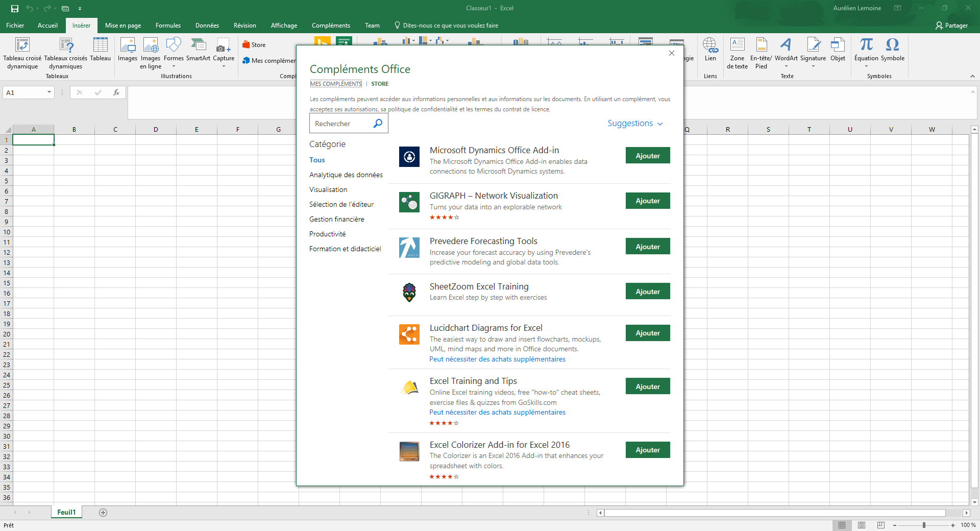Insert a Symbole (omega icon)
This screenshot has height=531, width=980.
point(893,50)
